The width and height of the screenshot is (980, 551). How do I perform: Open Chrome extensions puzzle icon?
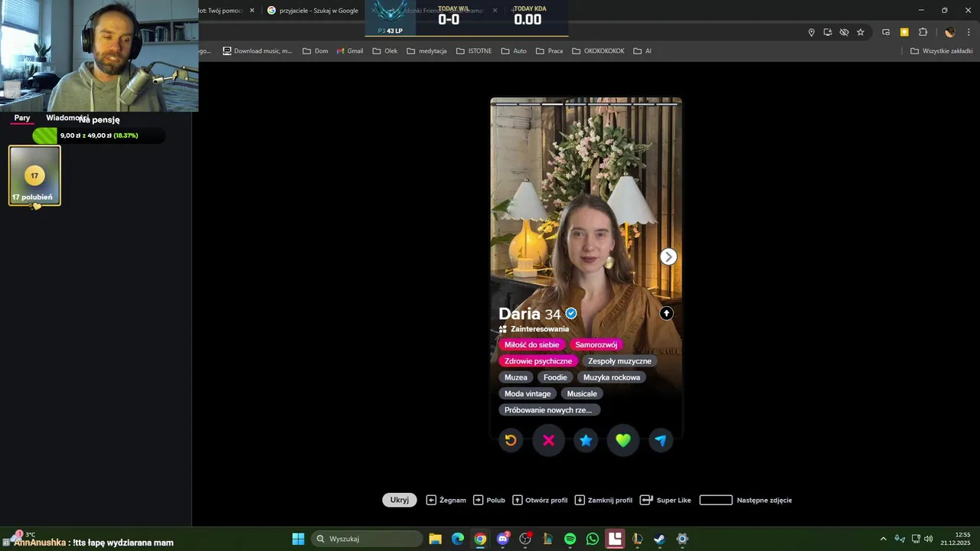point(923,32)
